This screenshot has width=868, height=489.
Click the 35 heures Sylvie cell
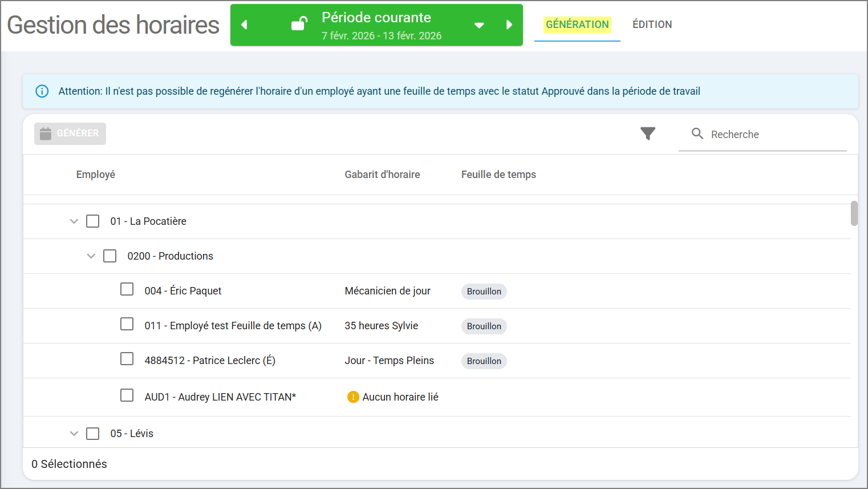tap(382, 326)
